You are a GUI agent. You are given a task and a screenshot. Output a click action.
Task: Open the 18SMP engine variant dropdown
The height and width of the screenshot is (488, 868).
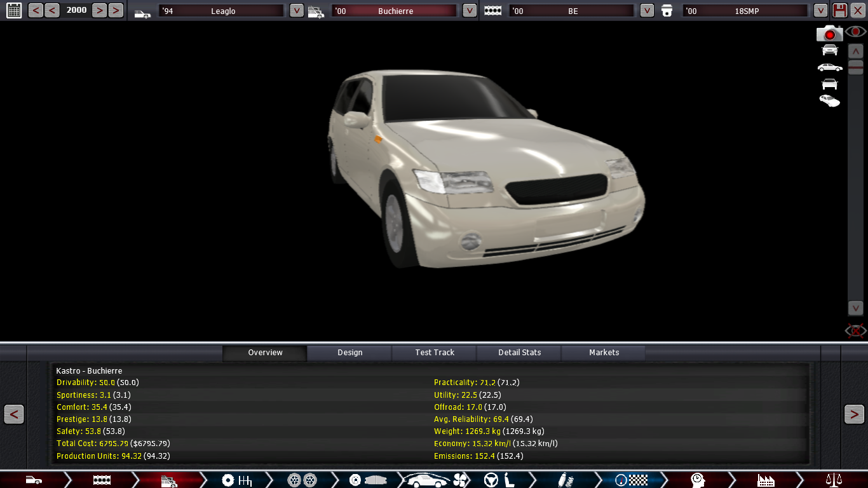(820, 11)
